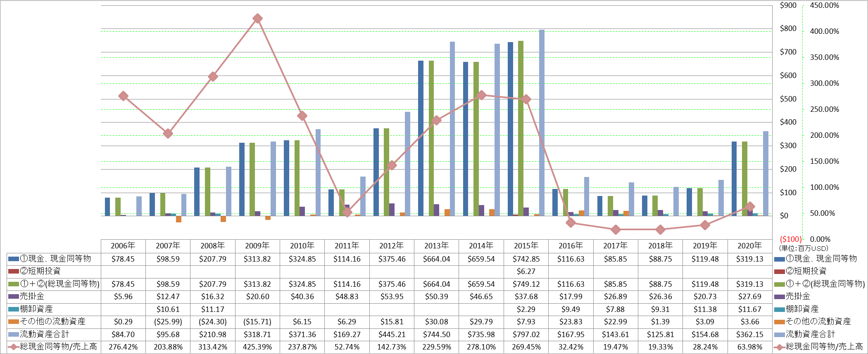Image resolution: width=868 pixels, height=354 pixels.
Task: Click the 2013年 流動資産合計 light-blue bar
Action: [x=452, y=129]
